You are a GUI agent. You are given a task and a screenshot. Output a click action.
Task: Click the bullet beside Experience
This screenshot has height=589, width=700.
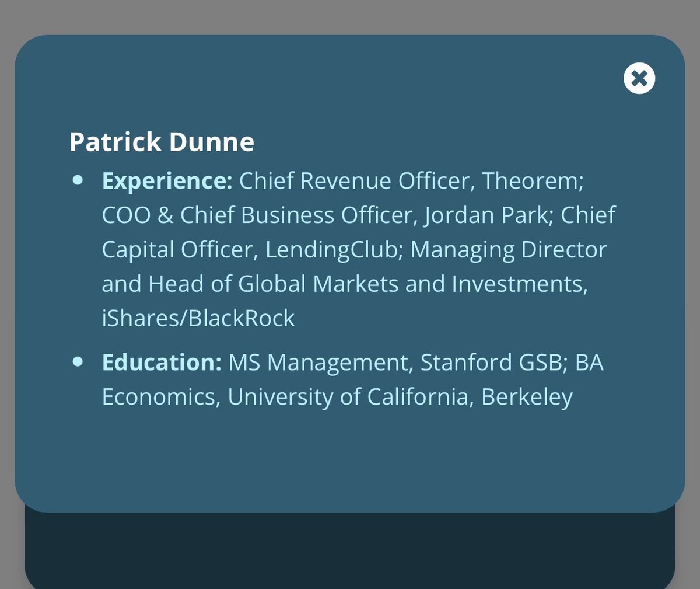(x=78, y=180)
